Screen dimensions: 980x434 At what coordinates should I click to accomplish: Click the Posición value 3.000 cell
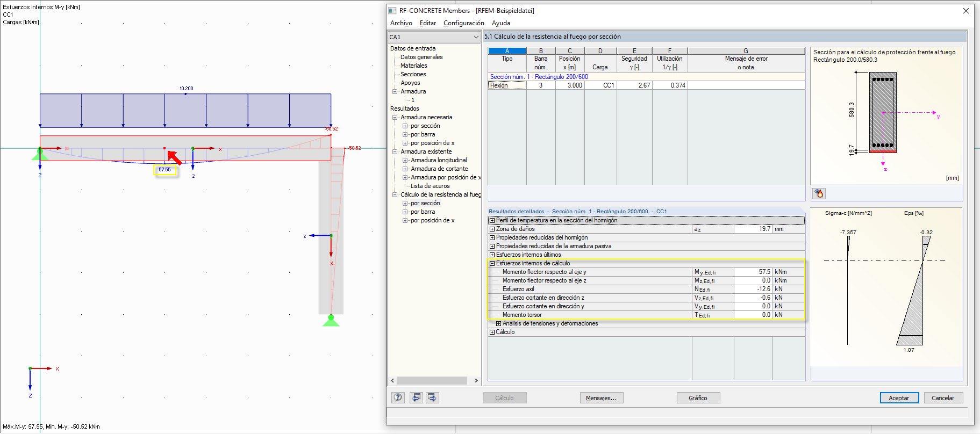[570, 85]
